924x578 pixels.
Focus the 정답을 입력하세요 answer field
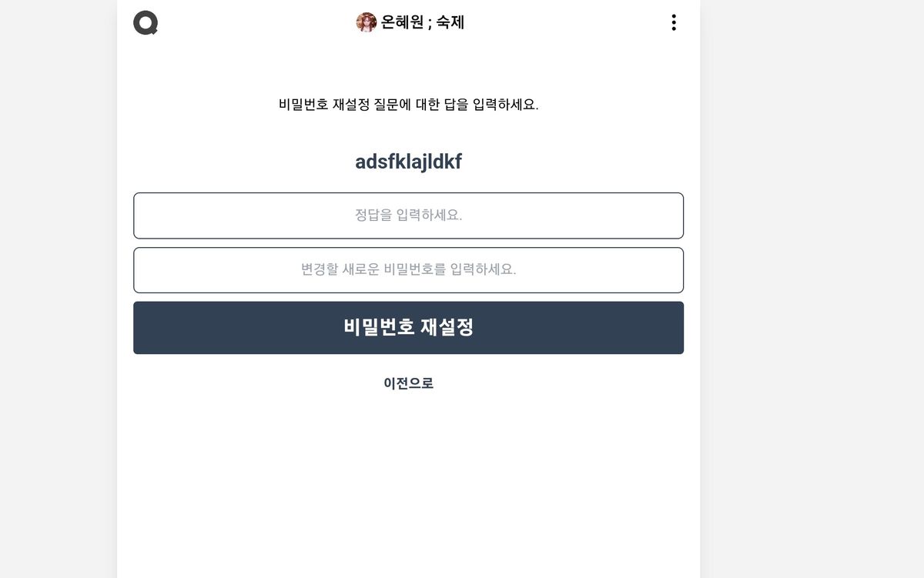408,215
